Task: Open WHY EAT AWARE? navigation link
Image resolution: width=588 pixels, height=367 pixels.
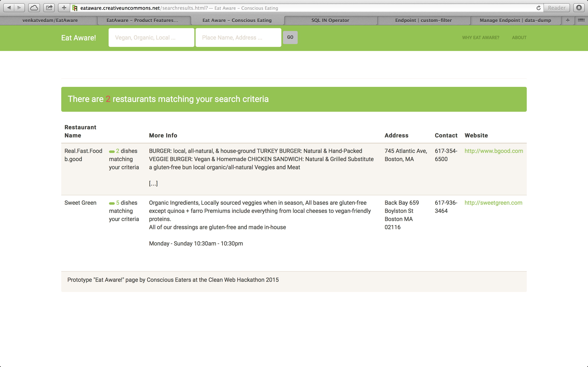Action: (480, 38)
